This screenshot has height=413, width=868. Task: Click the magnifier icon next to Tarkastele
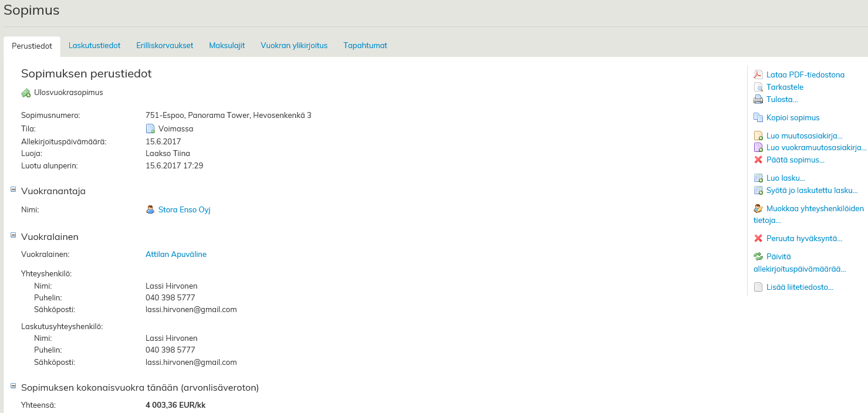coord(758,87)
